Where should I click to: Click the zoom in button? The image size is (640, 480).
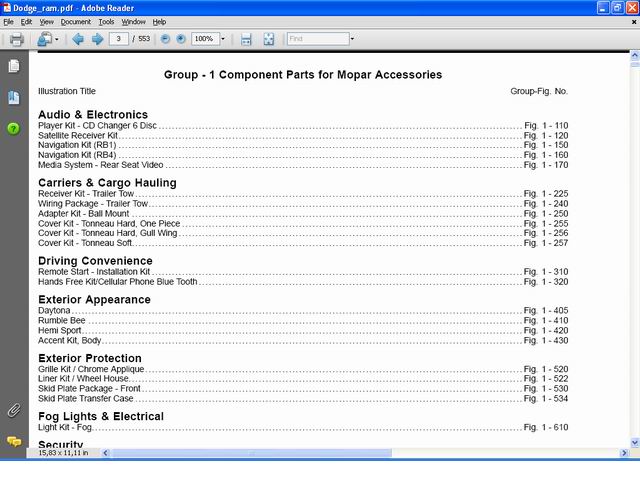click(181, 39)
